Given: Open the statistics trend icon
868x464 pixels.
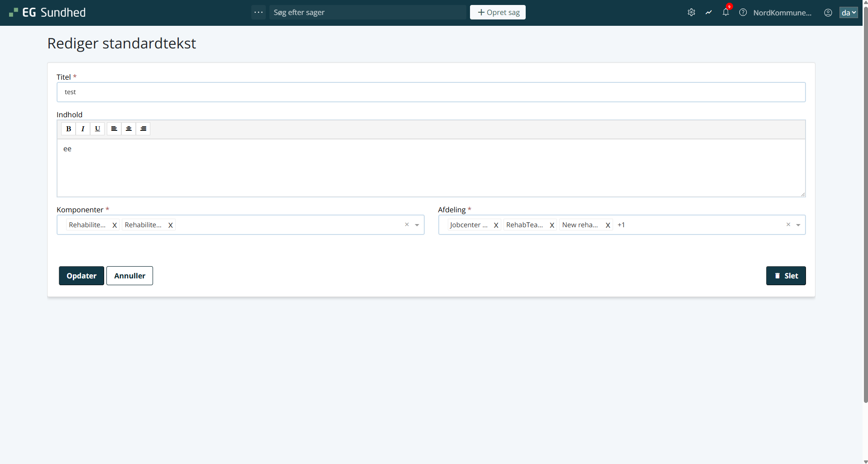Looking at the screenshot, I should tap(708, 13).
